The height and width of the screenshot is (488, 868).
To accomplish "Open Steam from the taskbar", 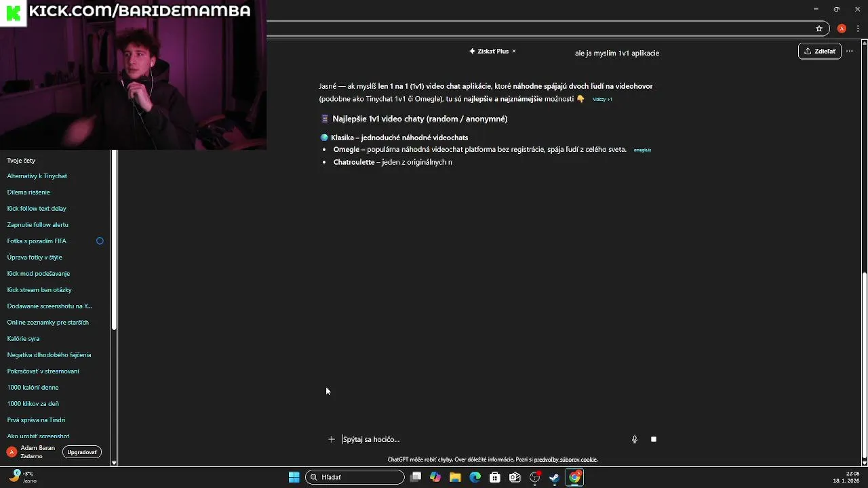I will point(555,477).
